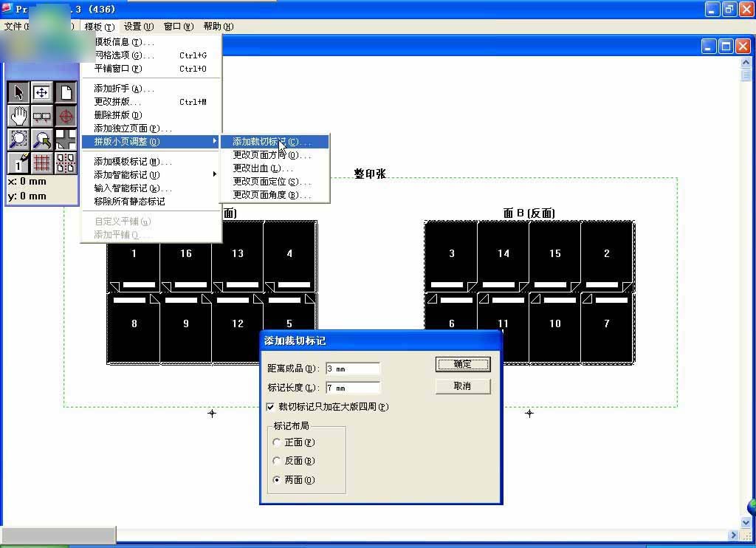Expand the 添加智能标记 submenu arrow
Screen dimensions: 756x548
[215, 174]
